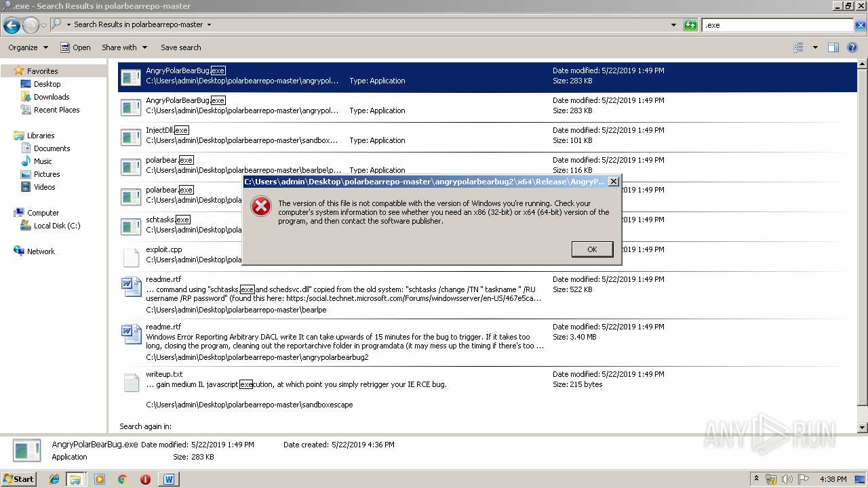This screenshot has width=868, height=488.
Task: Click Save search in toolbar
Action: 180,47
